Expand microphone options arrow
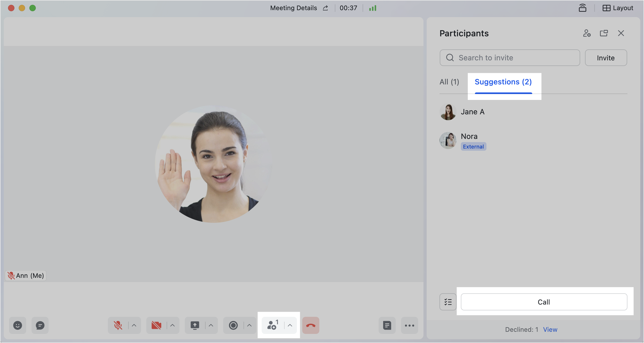Viewport: 644px width, 343px height. tap(134, 325)
